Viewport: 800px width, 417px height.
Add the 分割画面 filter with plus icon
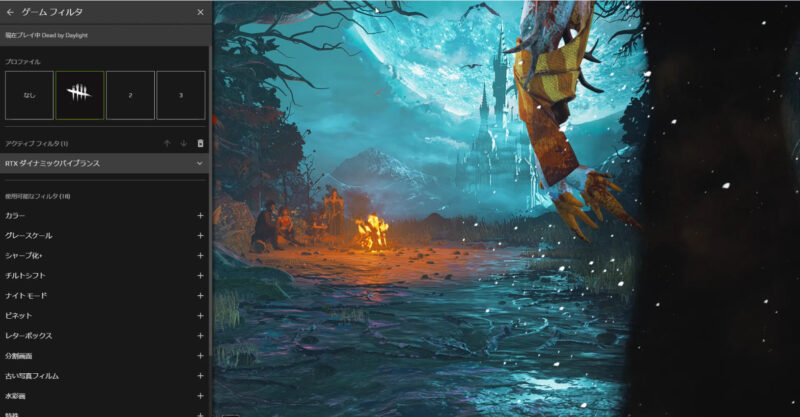[200, 356]
